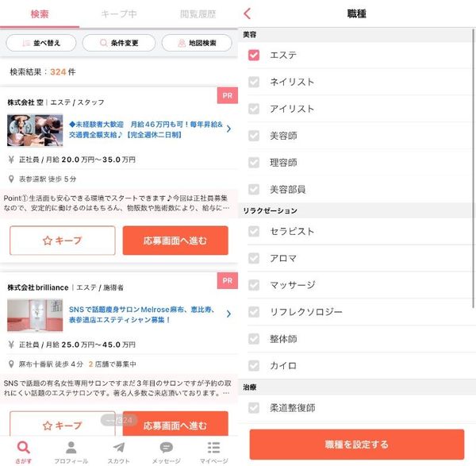Open the プロフィール profile icon
This screenshot has height=466, width=476.
(71, 448)
